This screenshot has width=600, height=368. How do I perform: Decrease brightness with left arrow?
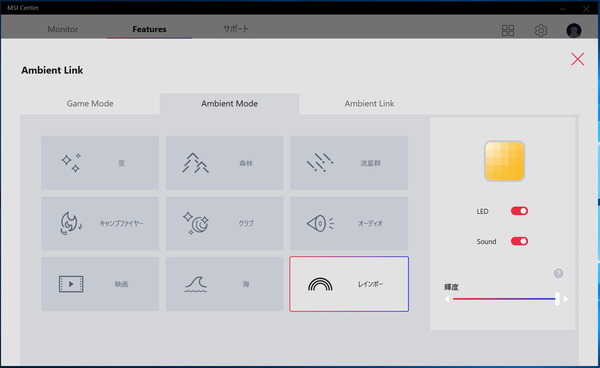447,299
